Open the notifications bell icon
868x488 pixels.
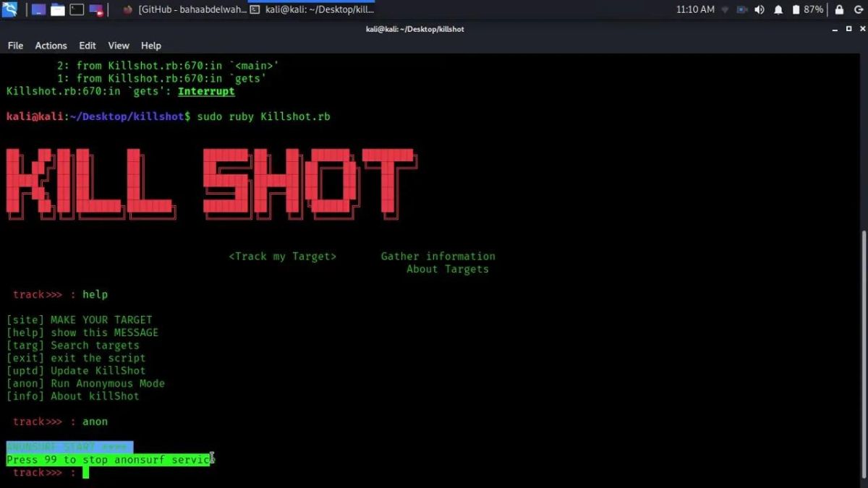click(x=778, y=9)
